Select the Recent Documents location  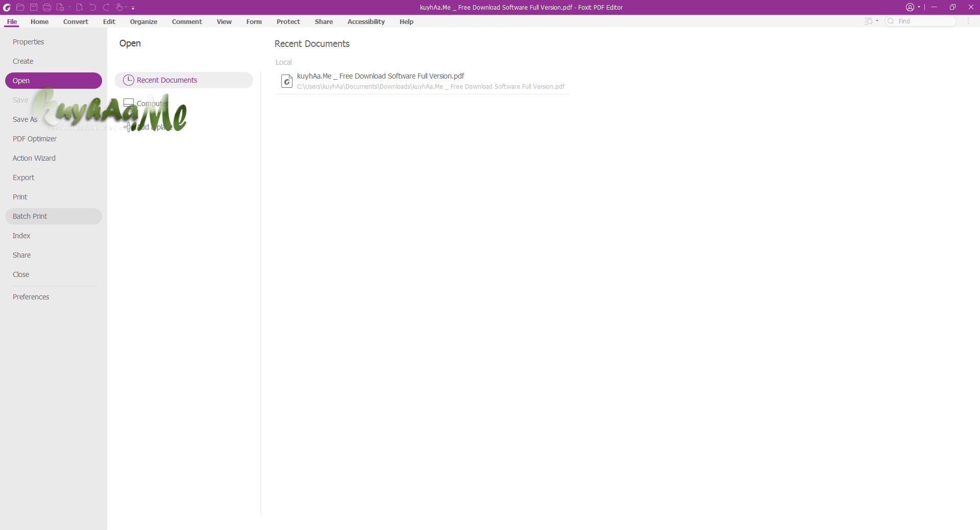point(184,80)
